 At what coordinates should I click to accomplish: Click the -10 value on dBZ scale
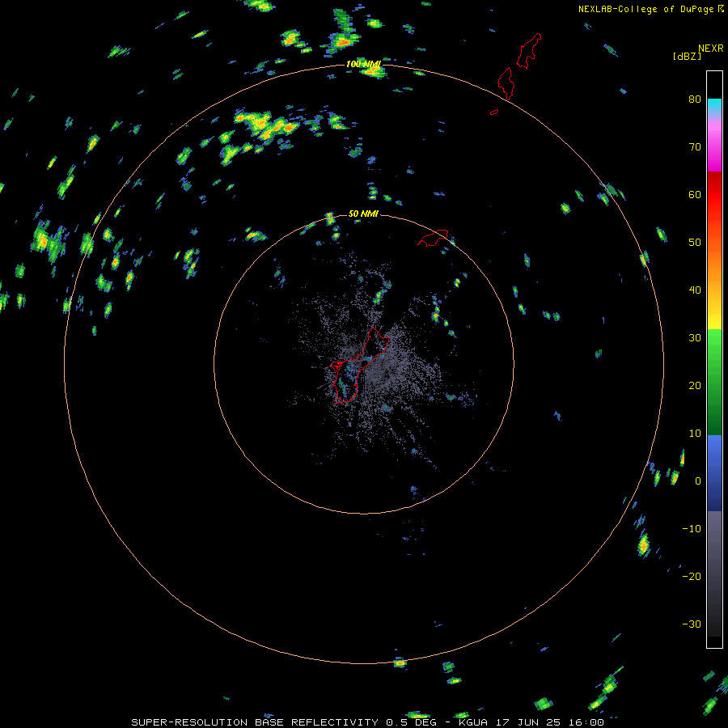coord(692,528)
